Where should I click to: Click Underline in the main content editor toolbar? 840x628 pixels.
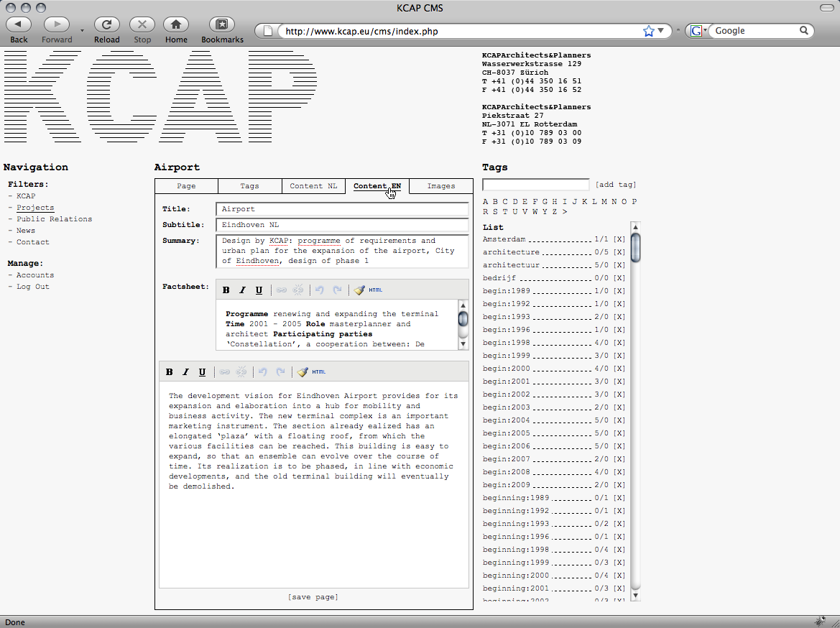click(x=202, y=372)
